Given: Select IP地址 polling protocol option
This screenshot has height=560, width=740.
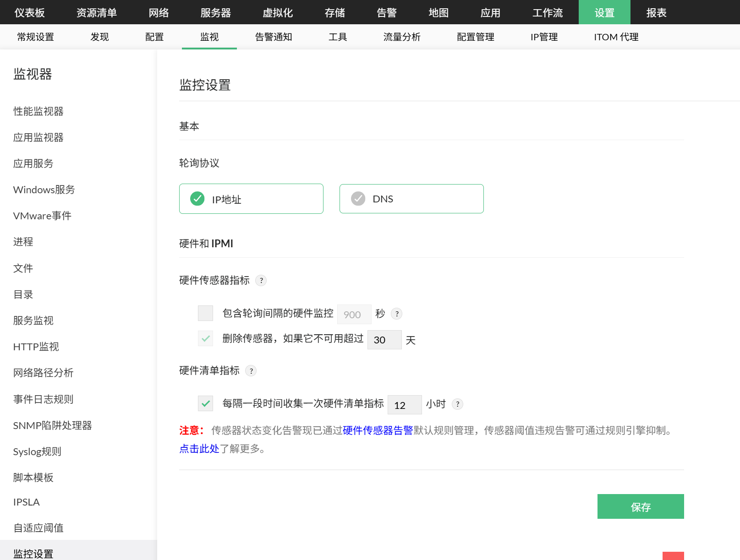Looking at the screenshot, I should [251, 199].
